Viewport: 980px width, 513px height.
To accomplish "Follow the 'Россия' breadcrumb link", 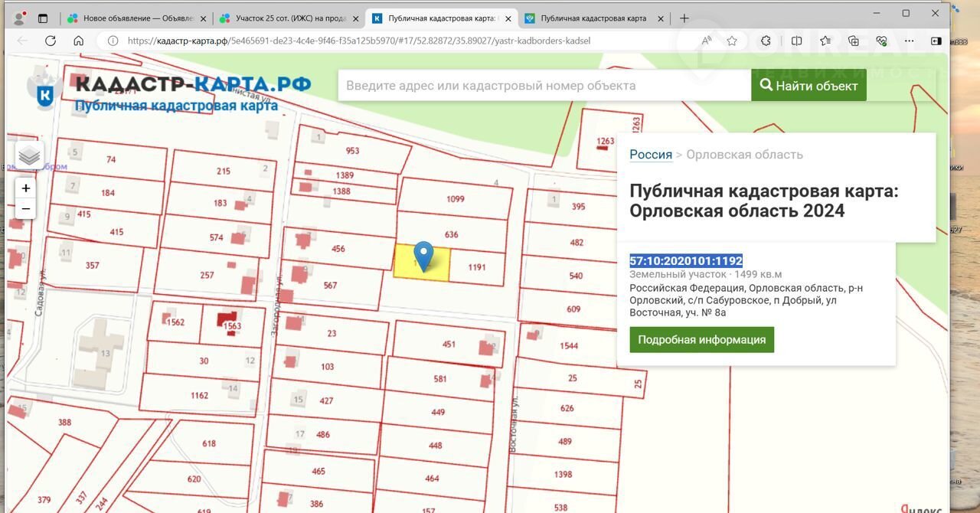I will [650, 155].
